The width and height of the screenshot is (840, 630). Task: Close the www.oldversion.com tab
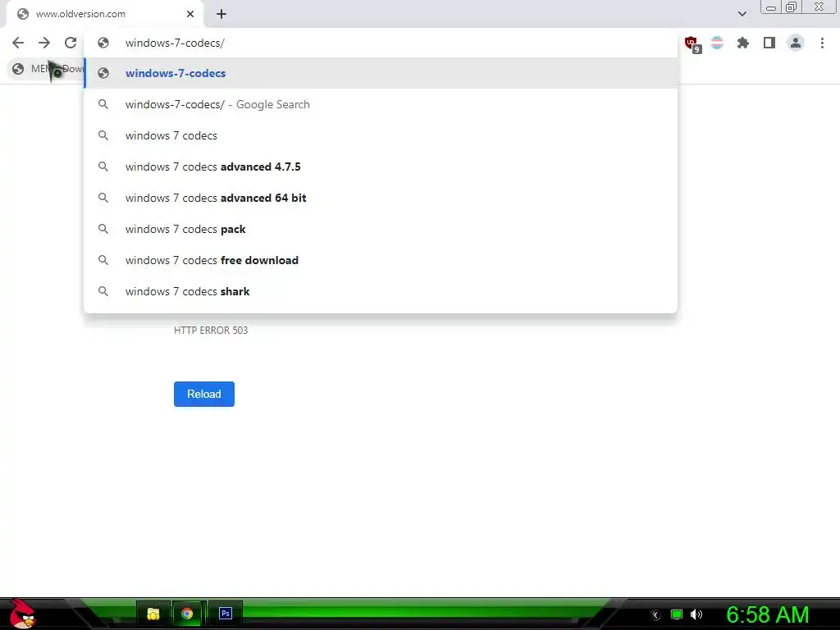click(190, 14)
